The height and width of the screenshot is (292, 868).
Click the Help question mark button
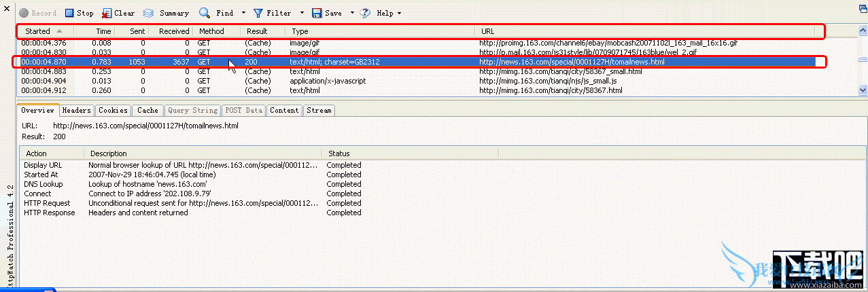point(376,13)
